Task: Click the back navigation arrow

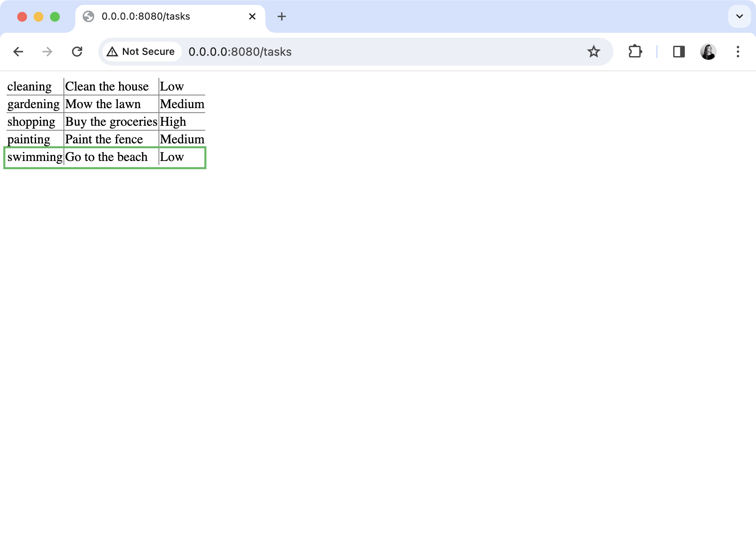Action: (x=18, y=52)
